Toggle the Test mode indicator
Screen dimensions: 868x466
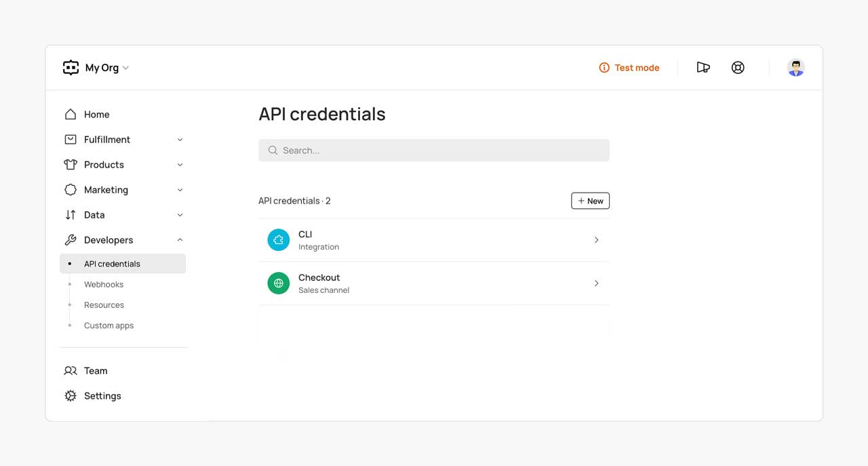[x=629, y=68]
